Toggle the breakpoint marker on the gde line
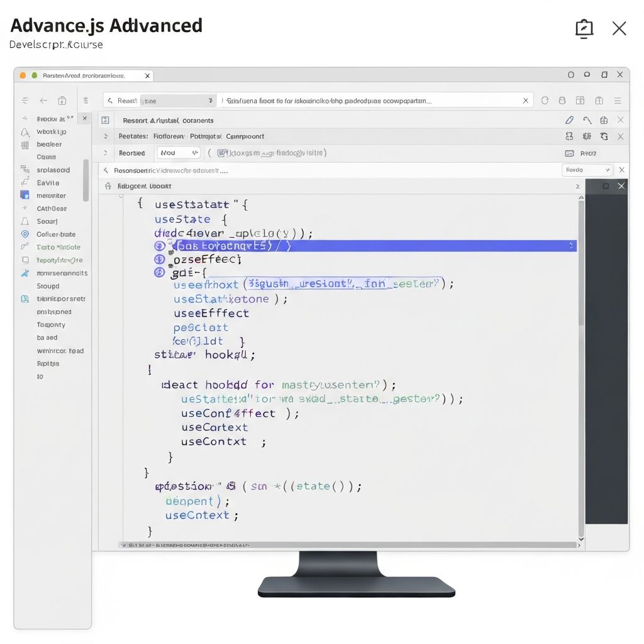The width and height of the screenshot is (644, 644). [x=158, y=272]
